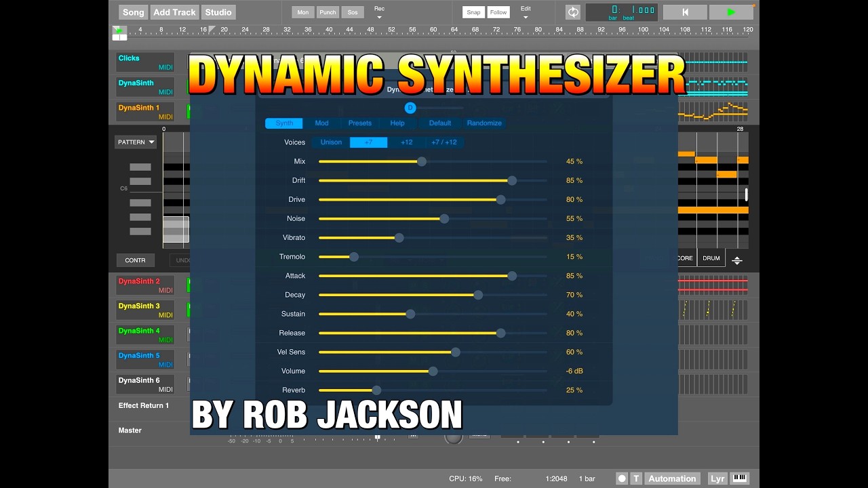868x488 pixels.
Task: Select the Unison voices option
Action: click(331, 142)
